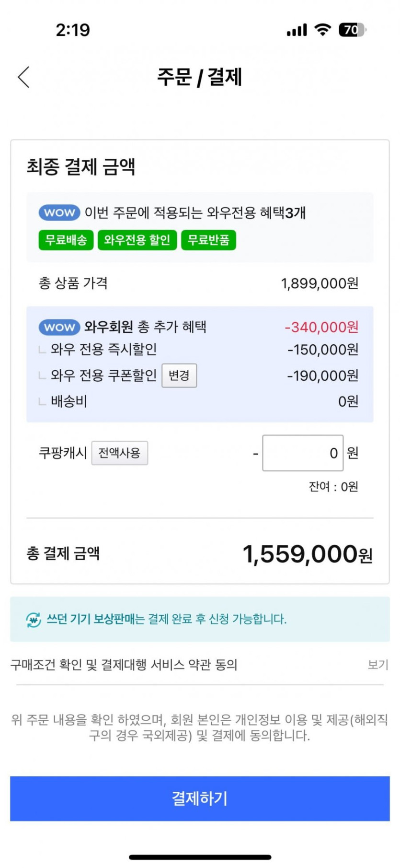This screenshot has height=868, width=400.
Task: Tap the trade-in refresh icon
Action: click(x=34, y=620)
